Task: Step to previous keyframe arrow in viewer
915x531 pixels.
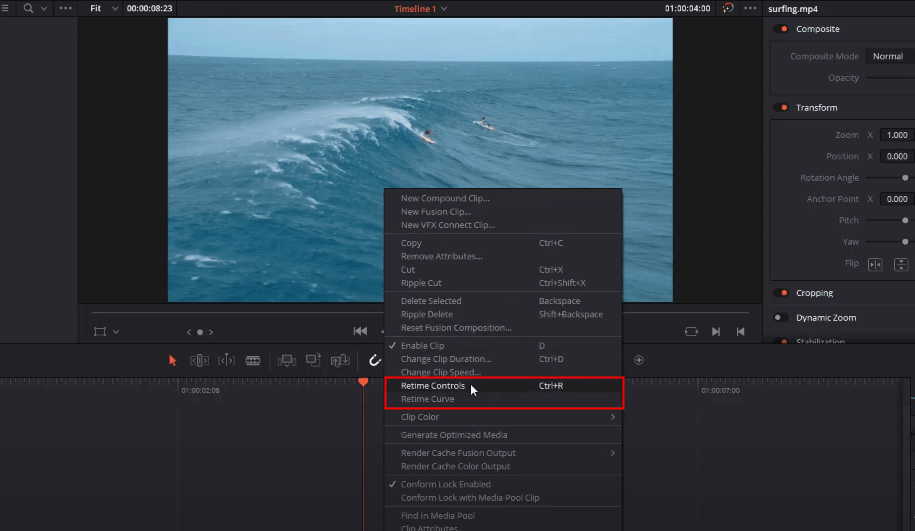Action: (x=189, y=332)
